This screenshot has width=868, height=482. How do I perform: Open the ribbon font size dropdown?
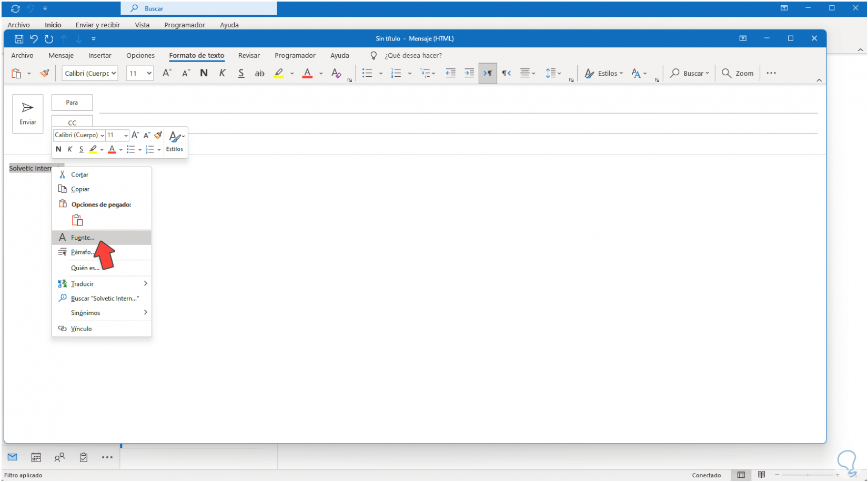pyautogui.click(x=149, y=73)
